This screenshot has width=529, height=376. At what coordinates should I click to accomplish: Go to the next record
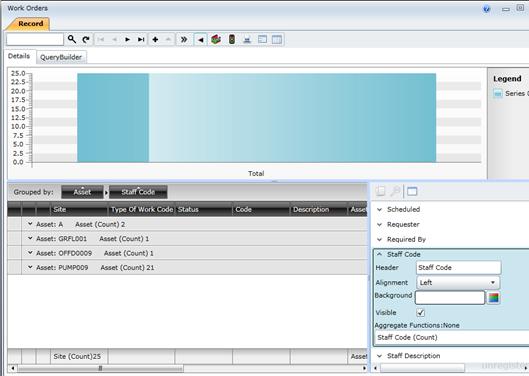coord(128,39)
